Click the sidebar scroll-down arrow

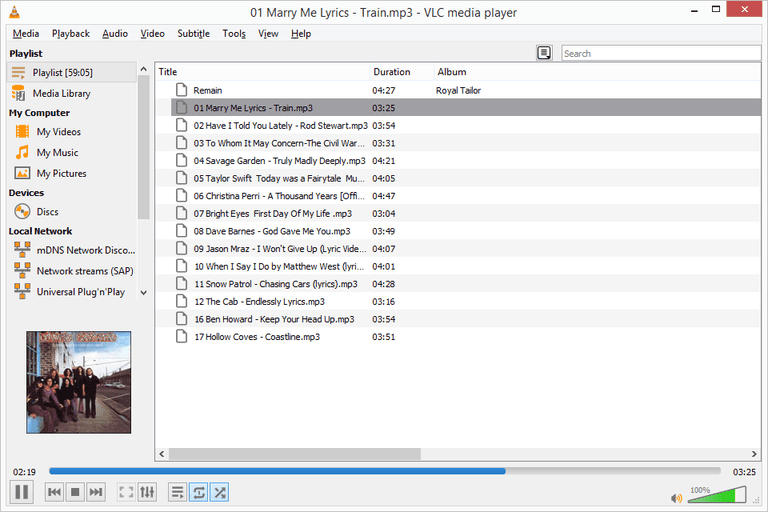point(144,293)
